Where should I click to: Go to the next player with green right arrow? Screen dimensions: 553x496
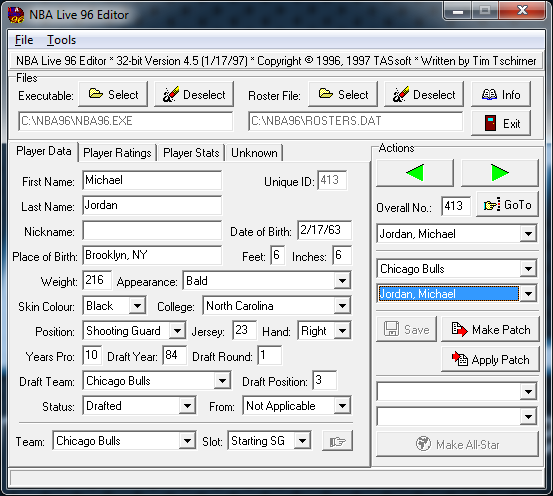500,173
